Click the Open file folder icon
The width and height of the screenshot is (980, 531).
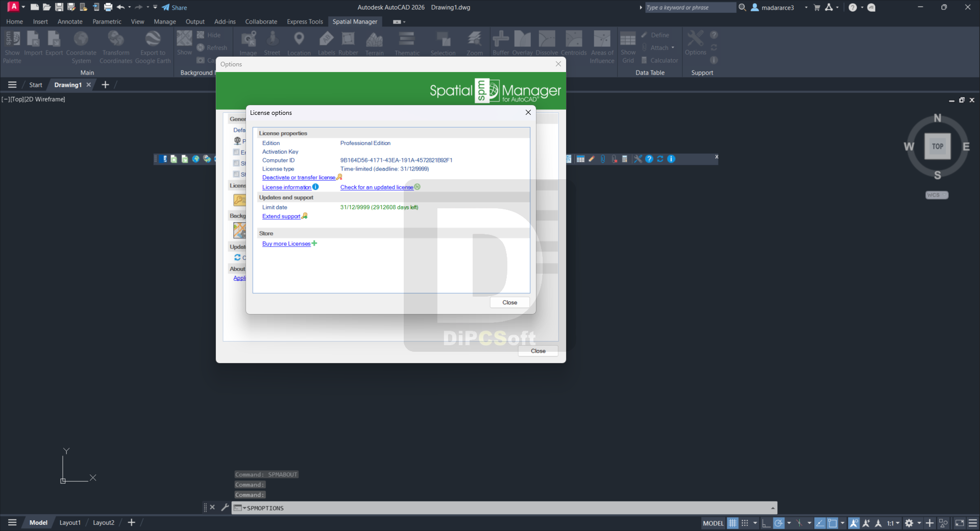click(46, 7)
